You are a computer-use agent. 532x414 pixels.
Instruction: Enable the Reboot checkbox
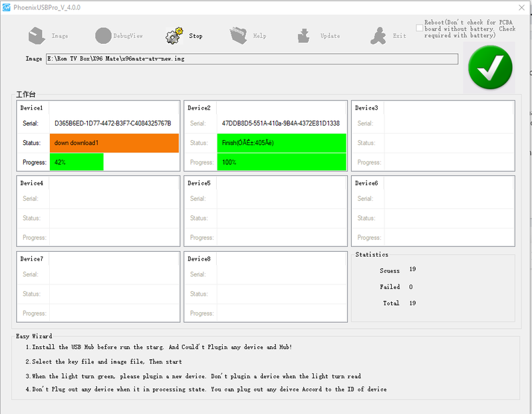coord(420,28)
